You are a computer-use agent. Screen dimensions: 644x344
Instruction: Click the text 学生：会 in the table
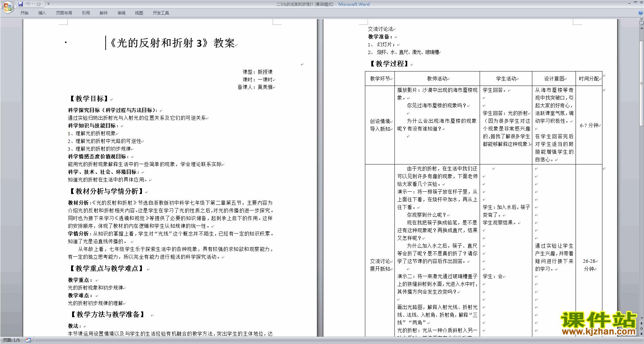click(x=493, y=277)
